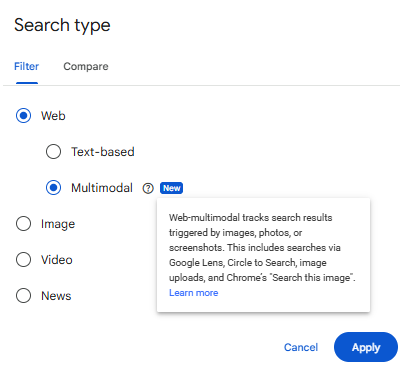Click the Search type heading
411x375 pixels.
pyautogui.click(x=62, y=26)
